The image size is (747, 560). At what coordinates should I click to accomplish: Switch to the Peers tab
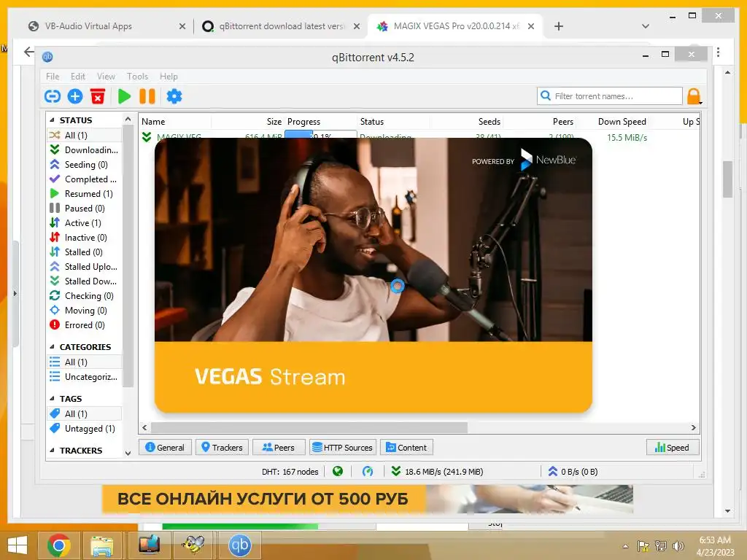point(279,448)
